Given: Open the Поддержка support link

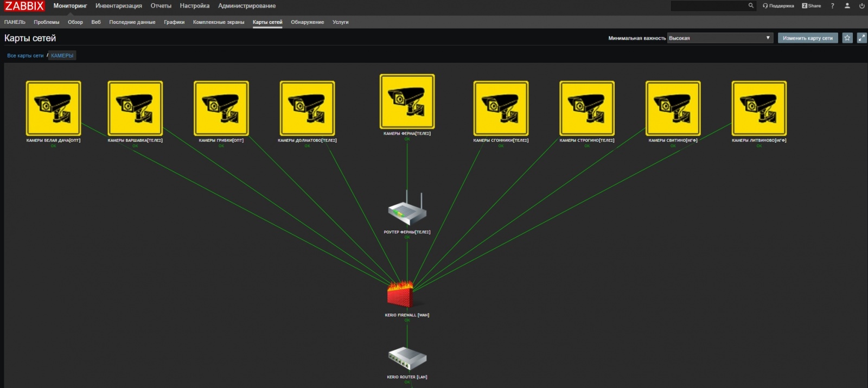Looking at the screenshot, I should pyautogui.click(x=778, y=6).
